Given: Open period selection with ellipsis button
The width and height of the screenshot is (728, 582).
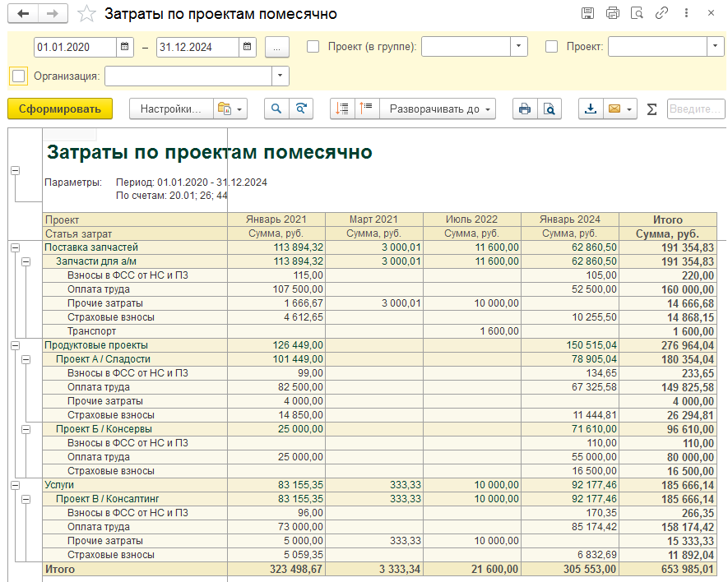Looking at the screenshot, I should (276, 48).
